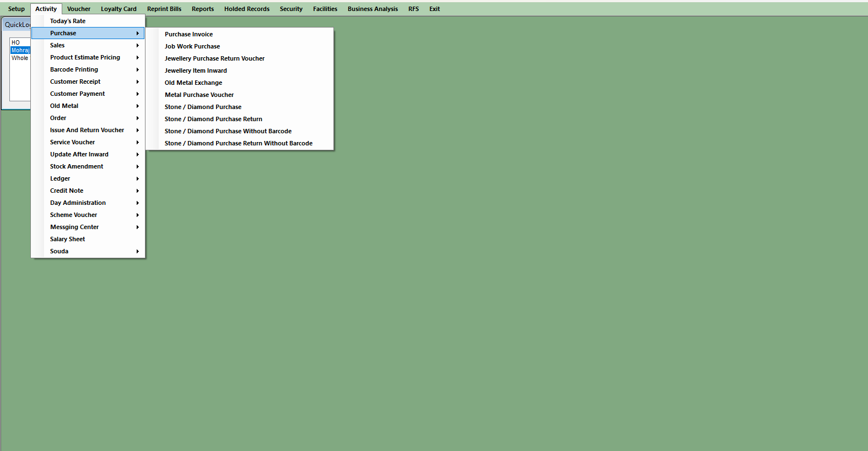The image size is (868, 451).
Task: Open the Business Analysis menu
Action: (x=373, y=9)
